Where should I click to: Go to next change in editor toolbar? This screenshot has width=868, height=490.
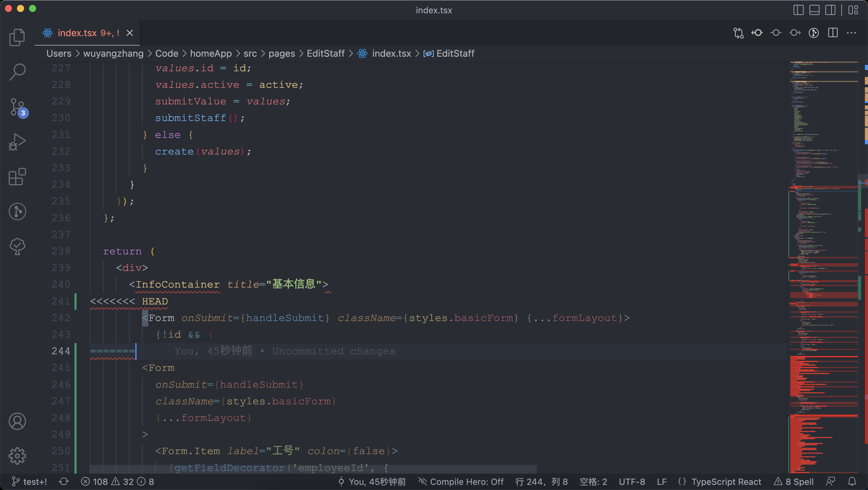[794, 33]
